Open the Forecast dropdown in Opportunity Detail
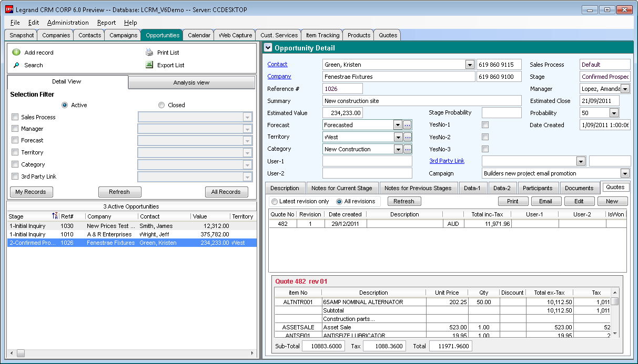Image resolution: width=638 pixels, height=364 pixels. click(398, 125)
